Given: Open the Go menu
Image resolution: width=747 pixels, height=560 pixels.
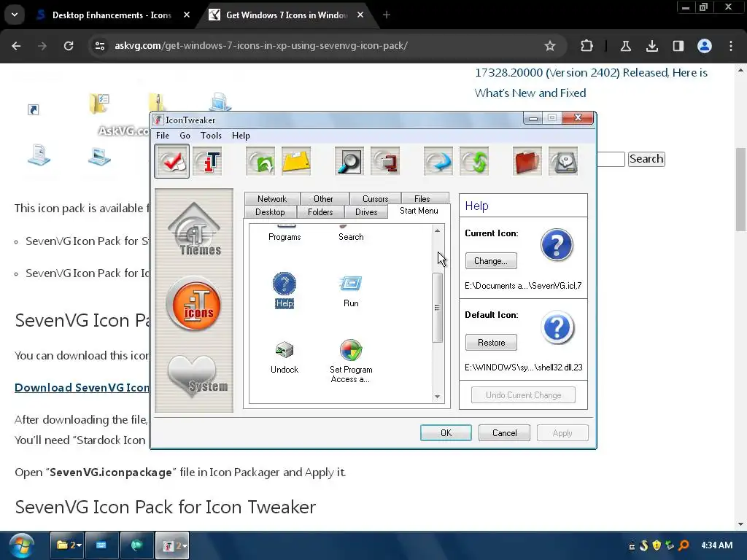Looking at the screenshot, I should click(x=185, y=135).
